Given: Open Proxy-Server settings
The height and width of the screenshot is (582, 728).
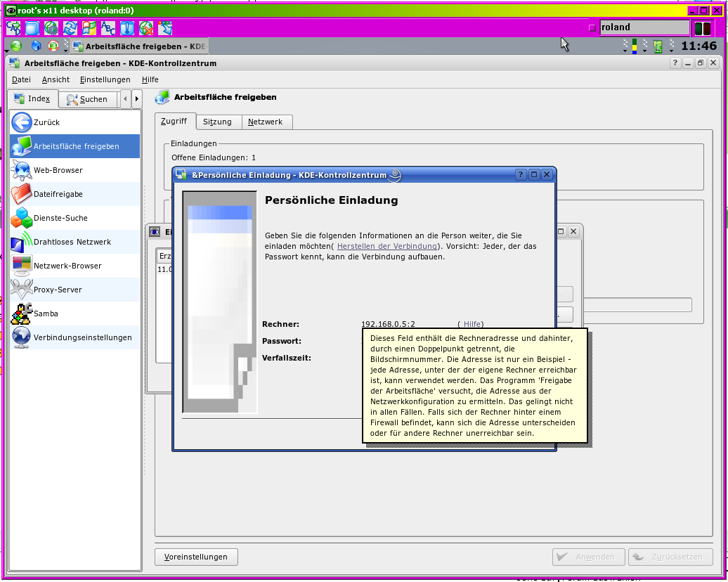Looking at the screenshot, I should (x=74, y=290).
